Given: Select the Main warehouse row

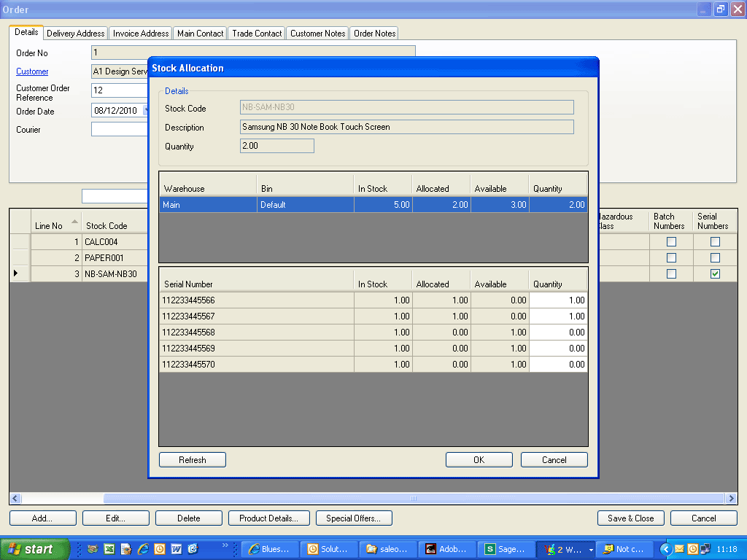Looking at the screenshot, I should coord(373,205).
